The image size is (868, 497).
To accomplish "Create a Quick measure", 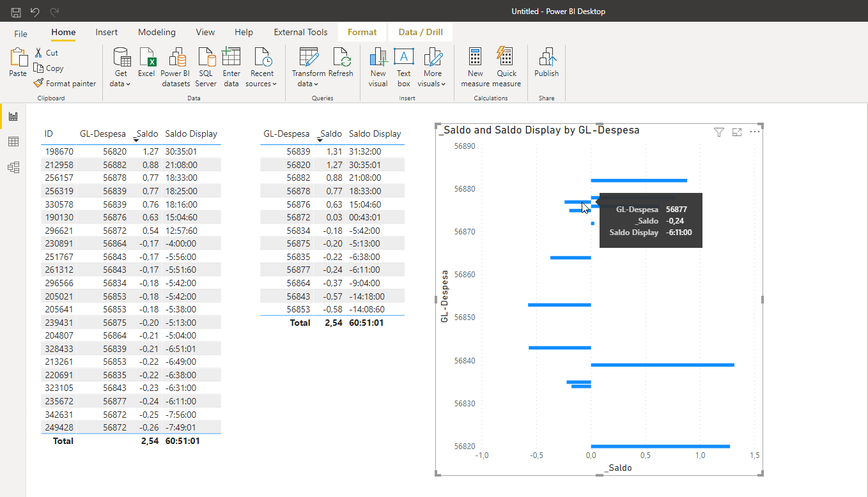I will 507,67.
